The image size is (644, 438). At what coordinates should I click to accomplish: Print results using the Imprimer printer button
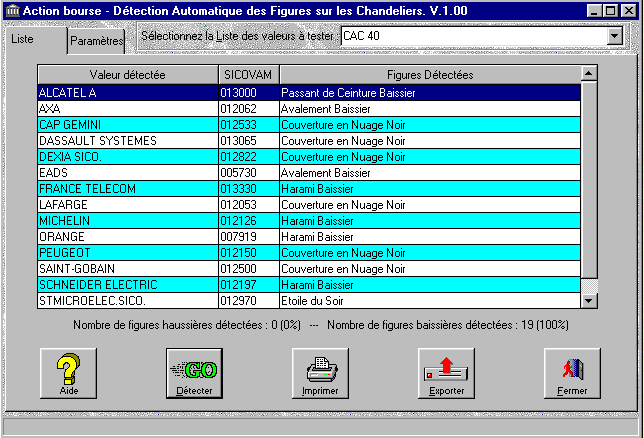tap(320, 373)
